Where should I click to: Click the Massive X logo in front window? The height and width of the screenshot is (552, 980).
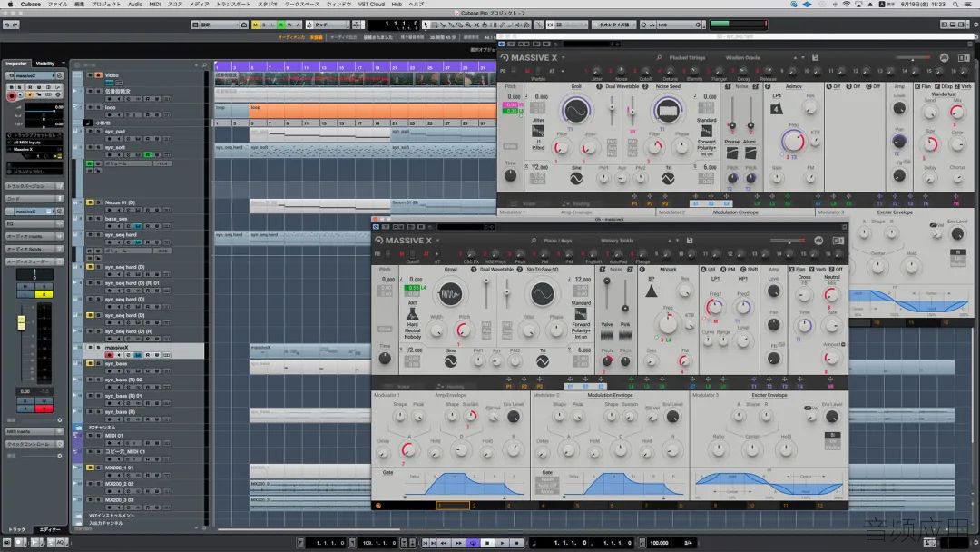pos(403,241)
